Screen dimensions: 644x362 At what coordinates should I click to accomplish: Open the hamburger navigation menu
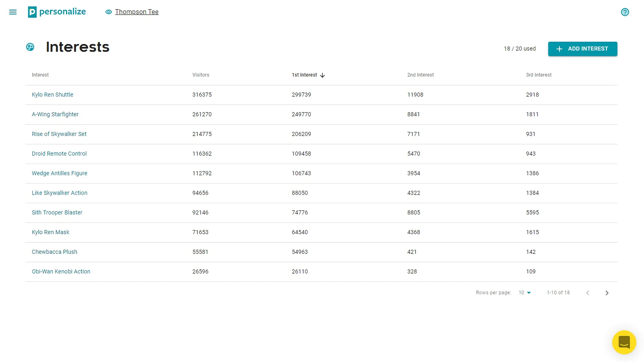click(13, 12)
